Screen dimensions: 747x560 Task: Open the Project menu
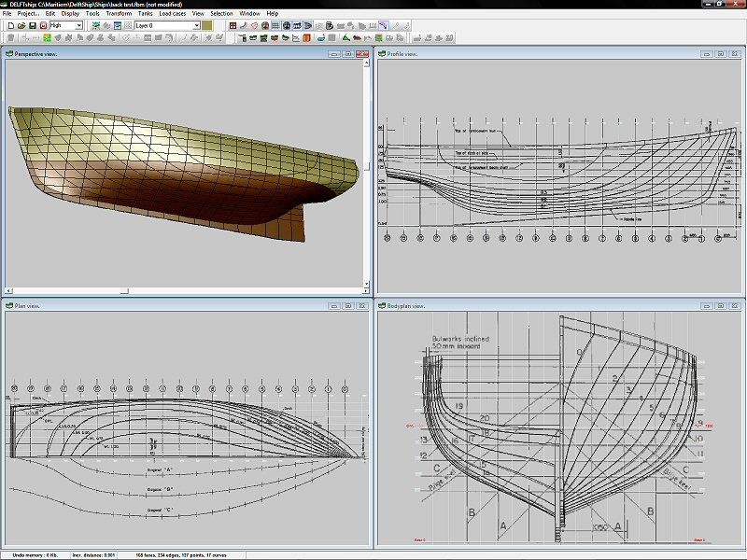27,14
